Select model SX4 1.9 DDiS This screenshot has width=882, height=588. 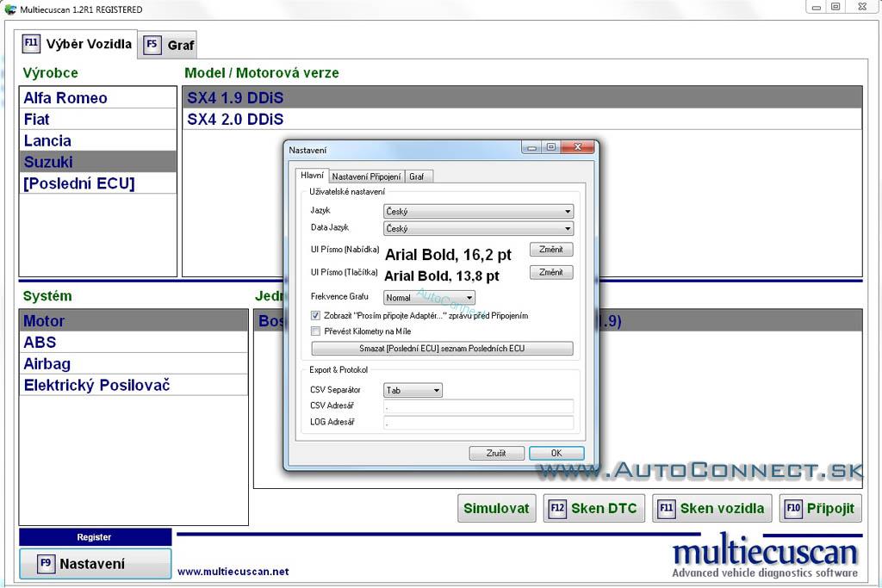point(522,98)
